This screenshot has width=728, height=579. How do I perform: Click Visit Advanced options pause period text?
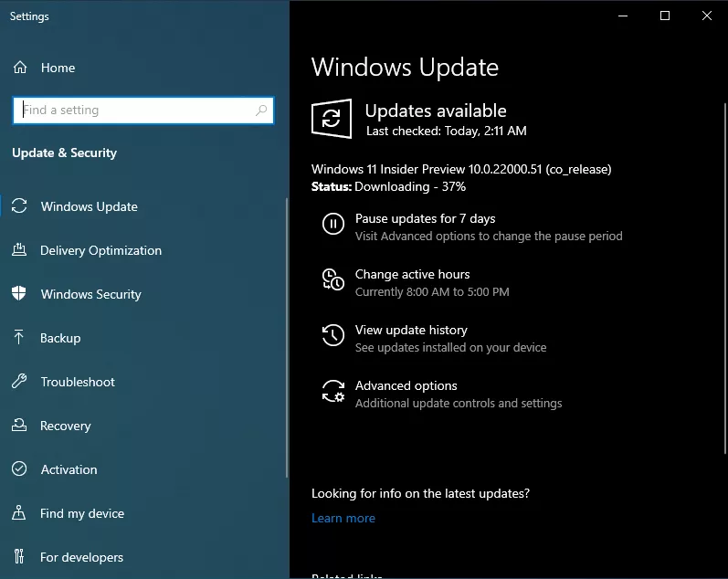[489, 236]
